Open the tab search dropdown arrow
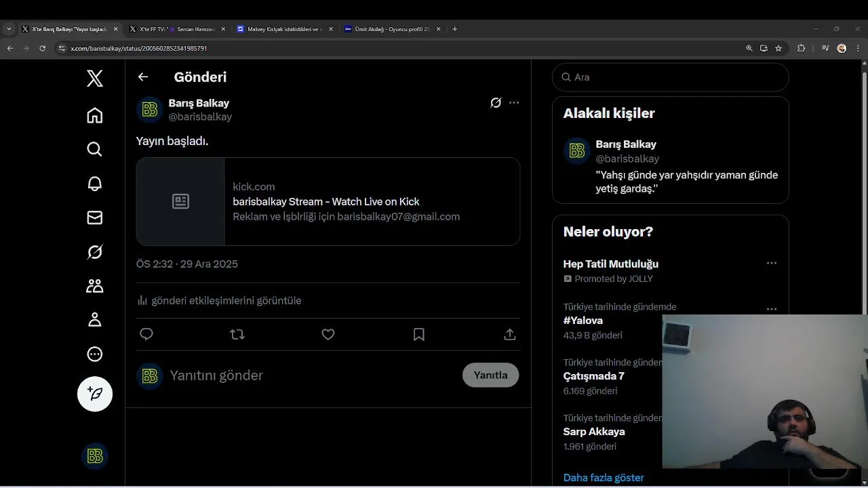The height and width of the screenshot is (488, 868). pos(9,29)
